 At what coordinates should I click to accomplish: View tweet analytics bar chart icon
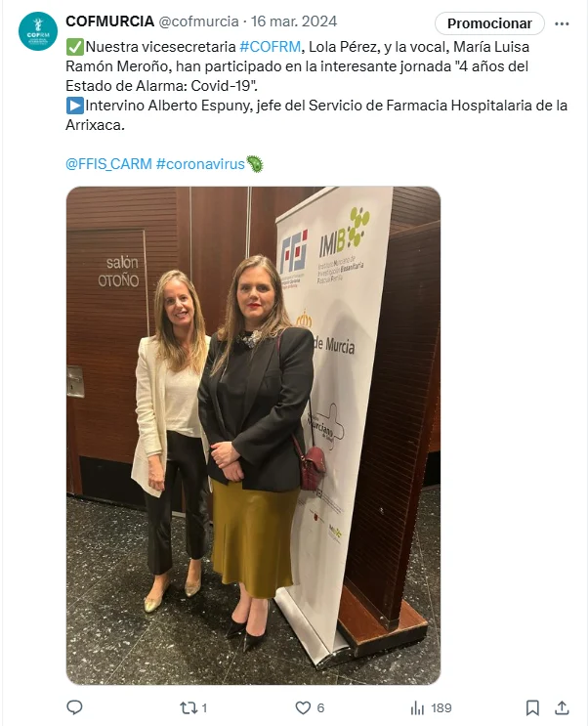click(x=417, y=707)
